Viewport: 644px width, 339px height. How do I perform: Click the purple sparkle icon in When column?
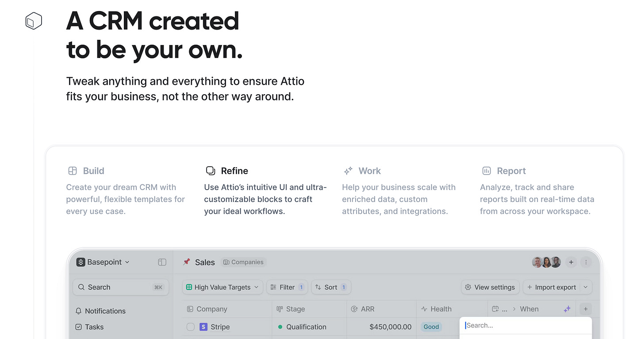coord(567,309)
